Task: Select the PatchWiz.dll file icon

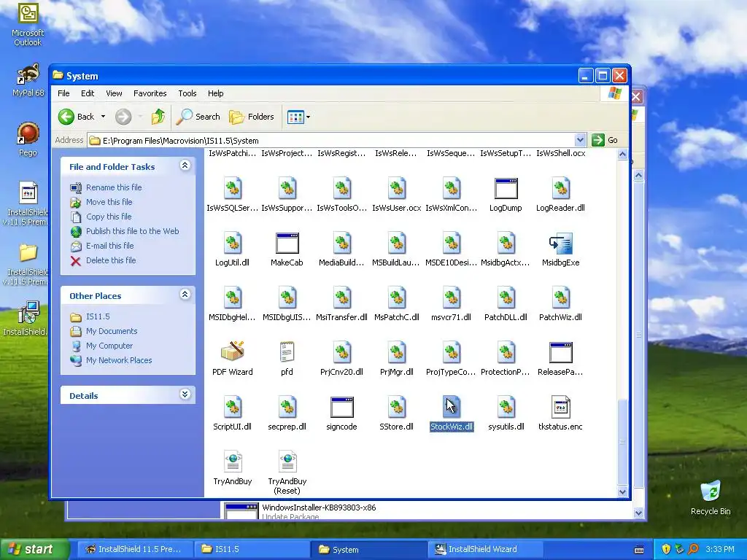Action: click(x=560, y=298)
